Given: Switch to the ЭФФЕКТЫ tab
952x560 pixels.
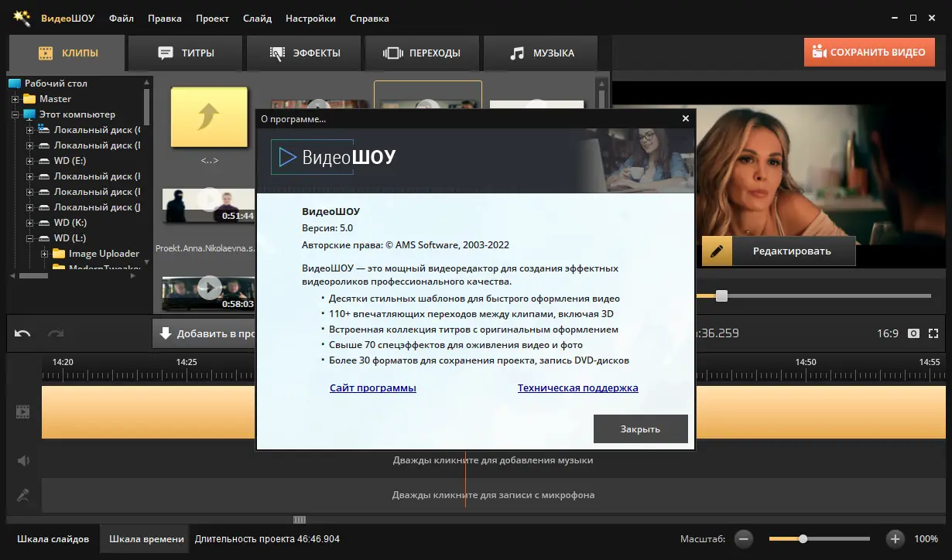Looking at the screenshot, I should point(304,53).
